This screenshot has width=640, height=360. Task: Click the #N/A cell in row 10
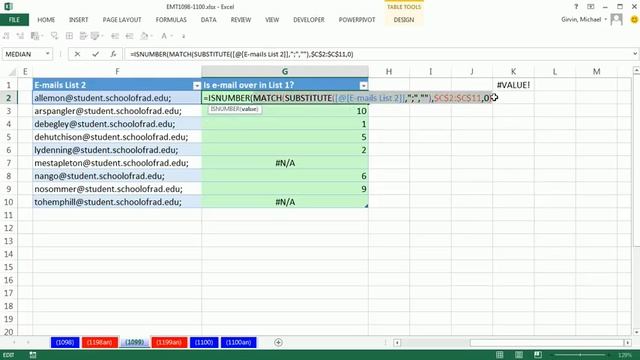[285, 202]
